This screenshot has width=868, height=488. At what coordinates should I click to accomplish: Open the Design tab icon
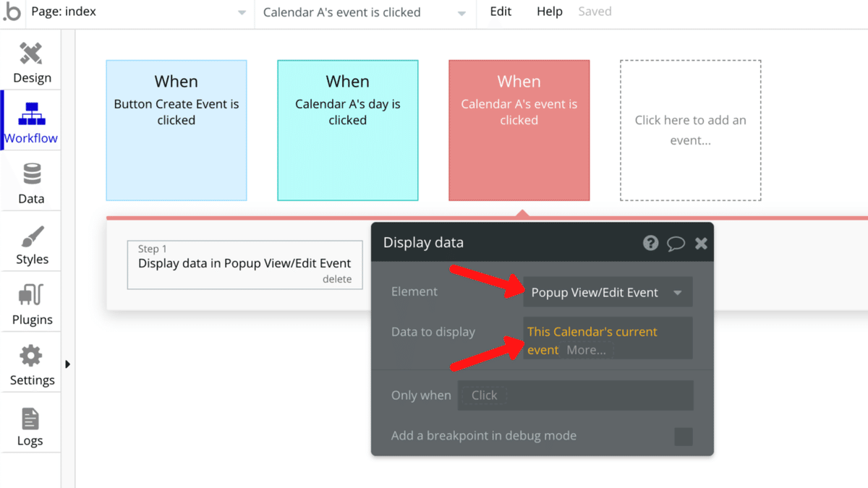click(x=31, y=54)
